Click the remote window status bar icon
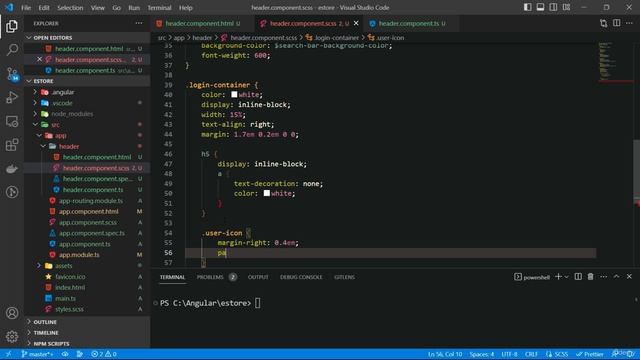The image size is (640, 360). point(8,354)
